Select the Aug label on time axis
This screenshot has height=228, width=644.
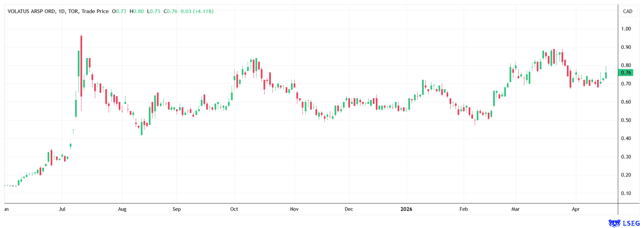coord(122,209)
